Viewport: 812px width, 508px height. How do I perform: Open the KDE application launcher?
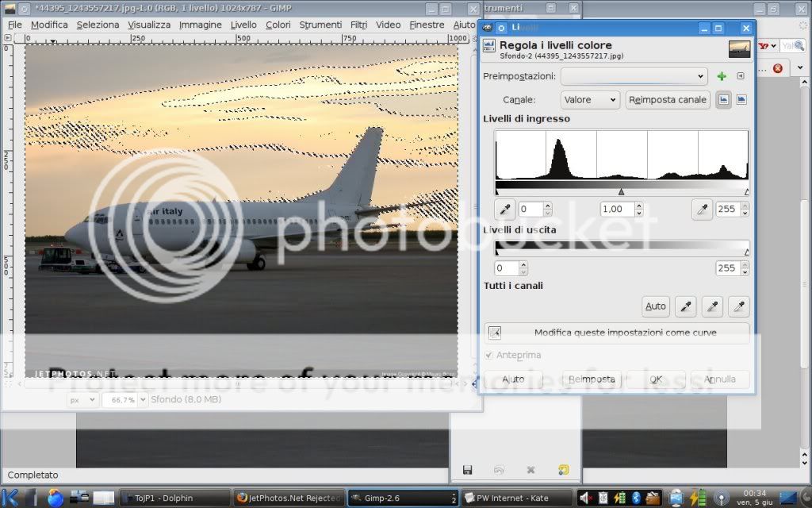point(10,498)
